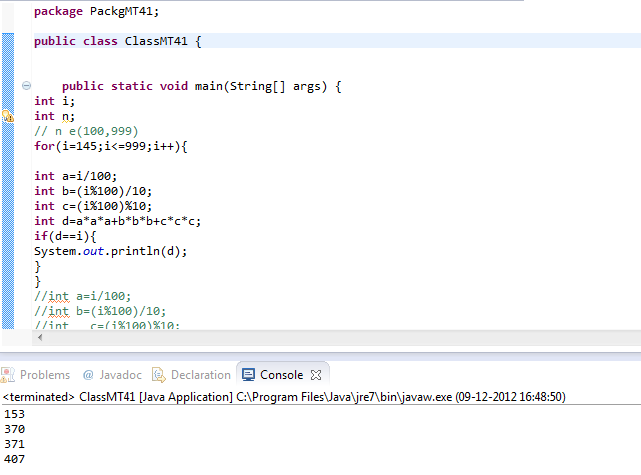This screenshot has height=475, width=641.
Task: Click the warning marker beside 'int n;'
Action: coord(8,116)
